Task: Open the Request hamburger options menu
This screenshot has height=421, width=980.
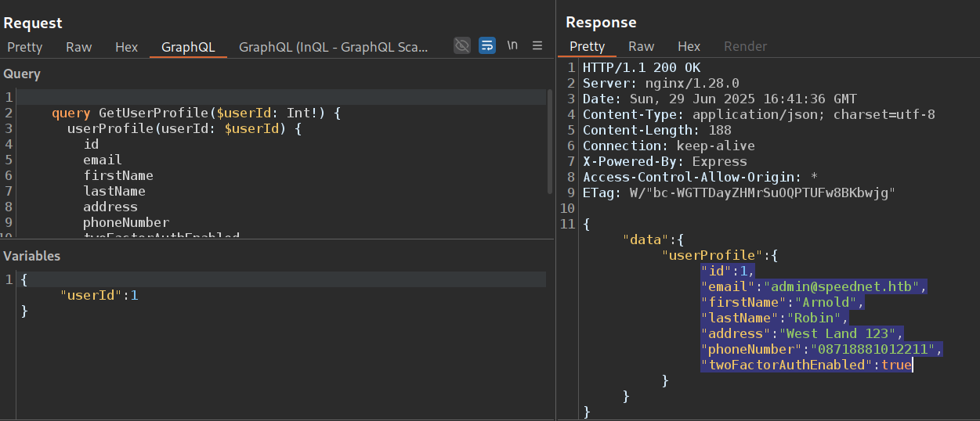Action: pos(537,45)
